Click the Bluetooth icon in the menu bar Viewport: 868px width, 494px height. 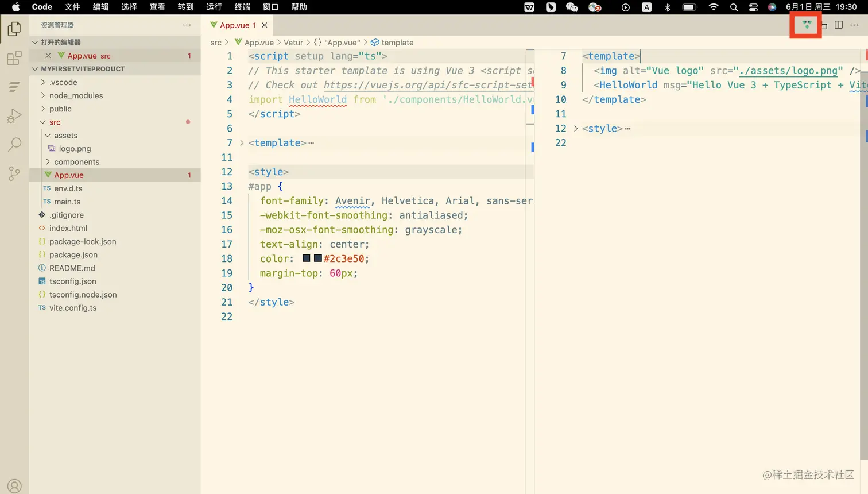(x=667, y=7)
